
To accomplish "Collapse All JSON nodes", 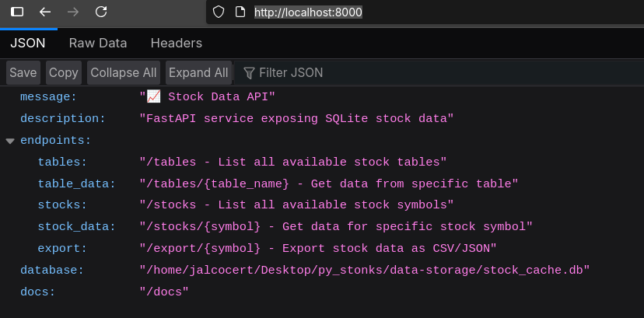I will coord(123,72).
